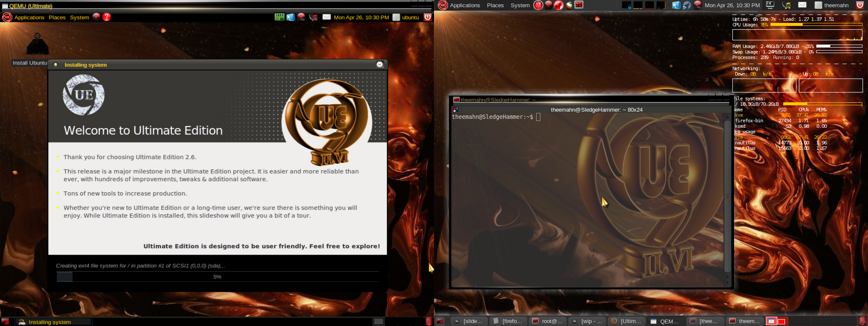Screen dimensions: 868x326
Task: Click the network status icon in guest panel tray
Action: [302, 17]
